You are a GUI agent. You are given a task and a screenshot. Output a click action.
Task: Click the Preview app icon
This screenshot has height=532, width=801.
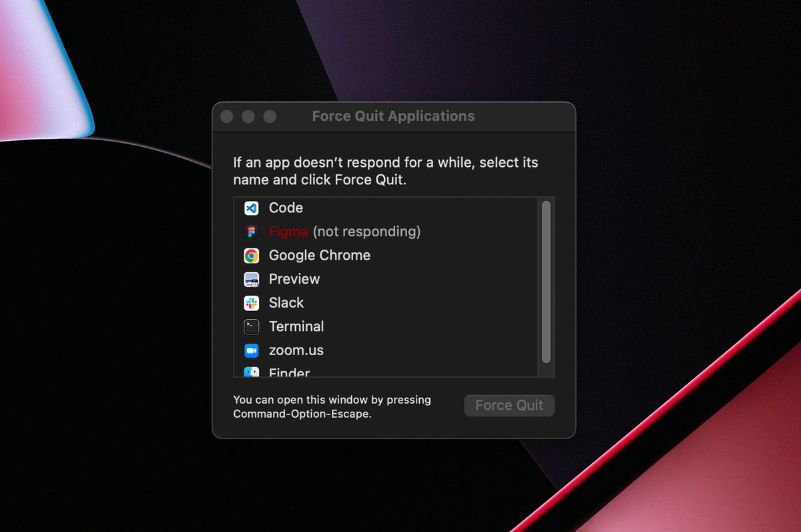tap(251, 279)
